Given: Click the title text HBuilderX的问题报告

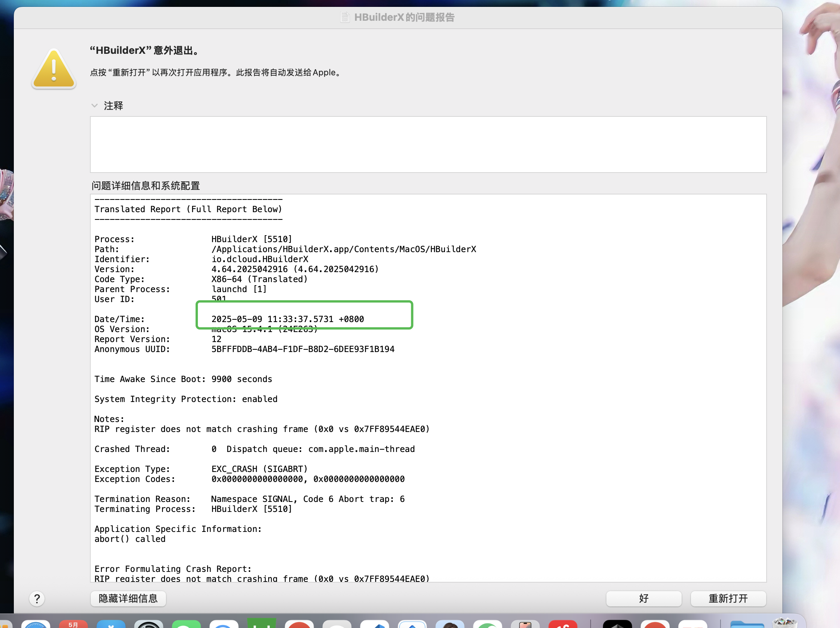Looking at the screenshot, I should pyautogui.click(x=404, y=17).
